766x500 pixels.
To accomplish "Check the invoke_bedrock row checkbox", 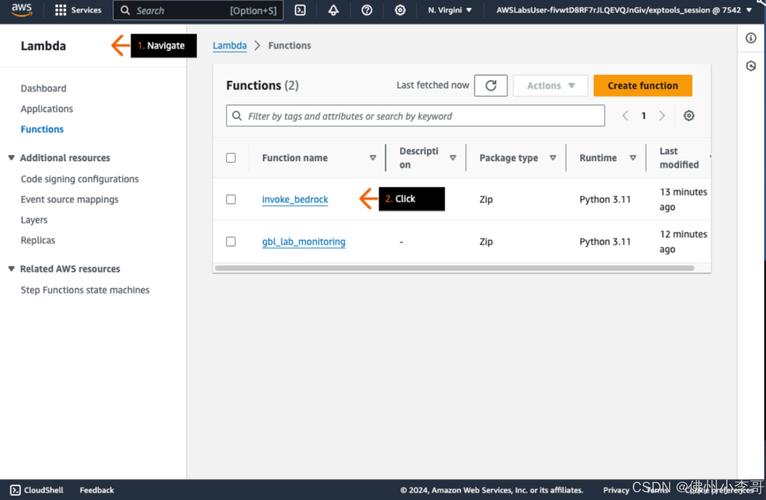I will [231, 199].
